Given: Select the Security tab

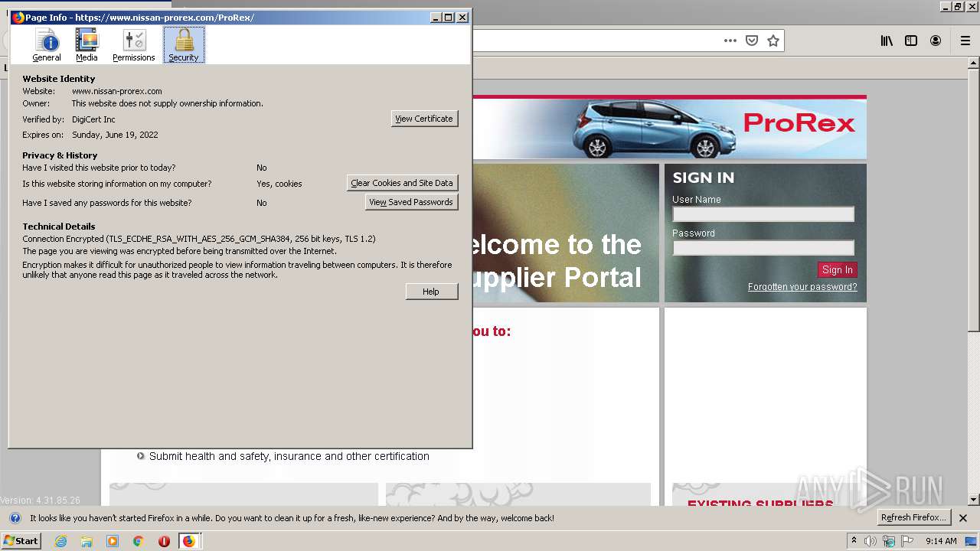Looking at the screenshot, I should tap(184, 45).
